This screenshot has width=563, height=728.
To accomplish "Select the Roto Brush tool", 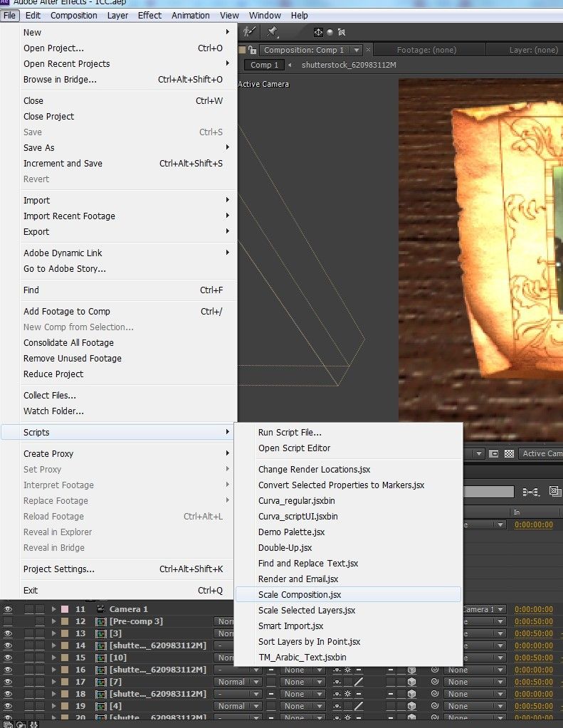I will point(249,31).
